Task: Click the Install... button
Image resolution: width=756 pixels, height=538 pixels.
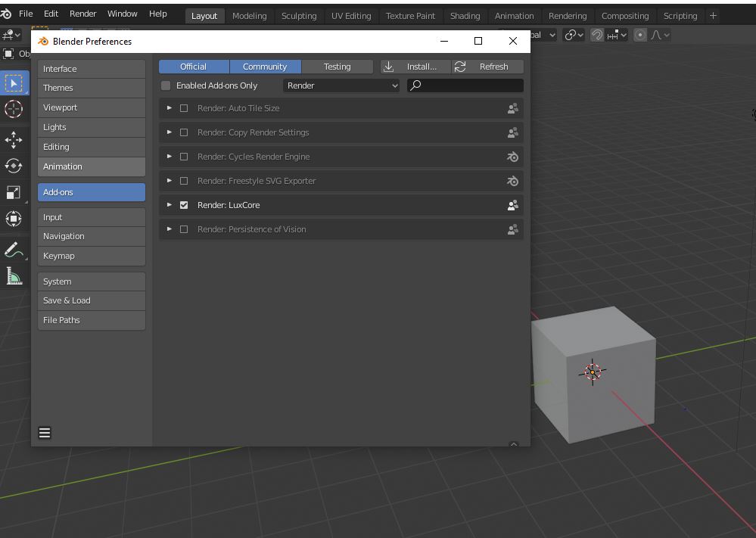Action: pos(415,67)
